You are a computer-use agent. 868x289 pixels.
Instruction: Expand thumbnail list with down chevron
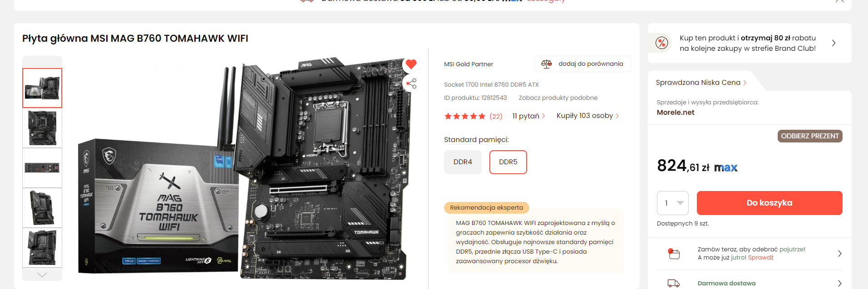pyautogui.click(x=42, y=274)
